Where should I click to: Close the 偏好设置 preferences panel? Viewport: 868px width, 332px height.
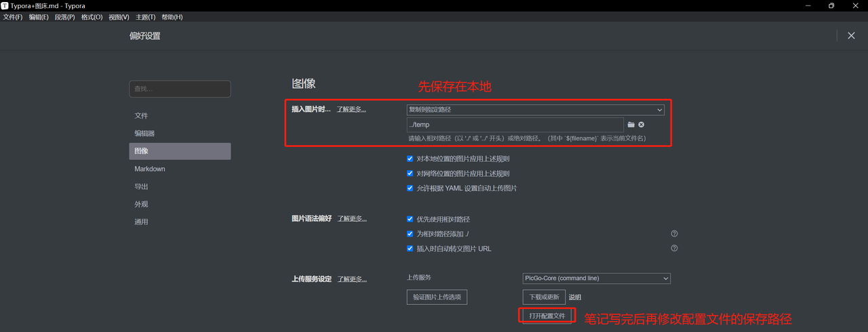(851, 36)
